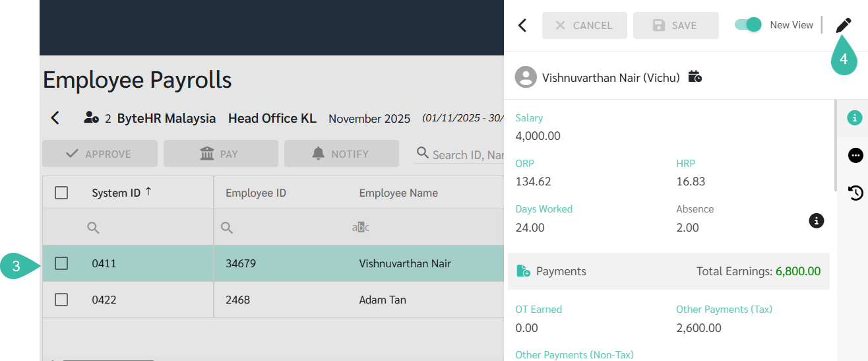Click the HRP value 16.83
This screenshot has width=868, height=361.
point(691,181)
